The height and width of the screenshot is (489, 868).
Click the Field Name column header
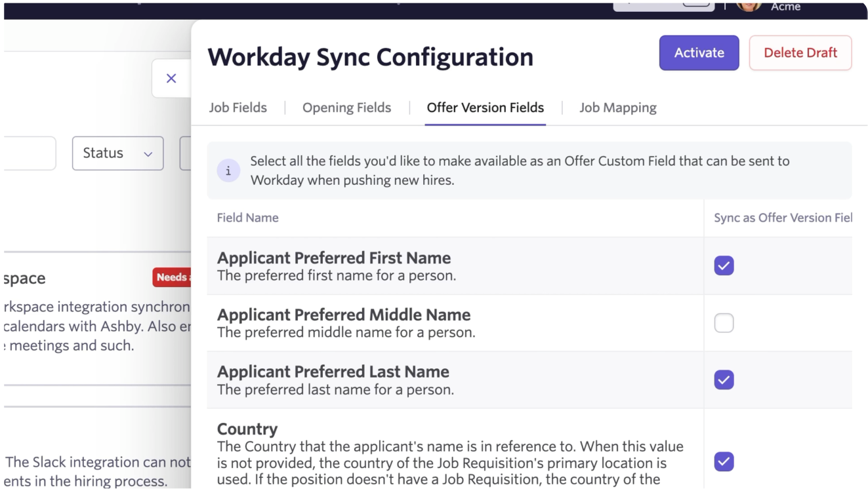(x=247, y=218)
